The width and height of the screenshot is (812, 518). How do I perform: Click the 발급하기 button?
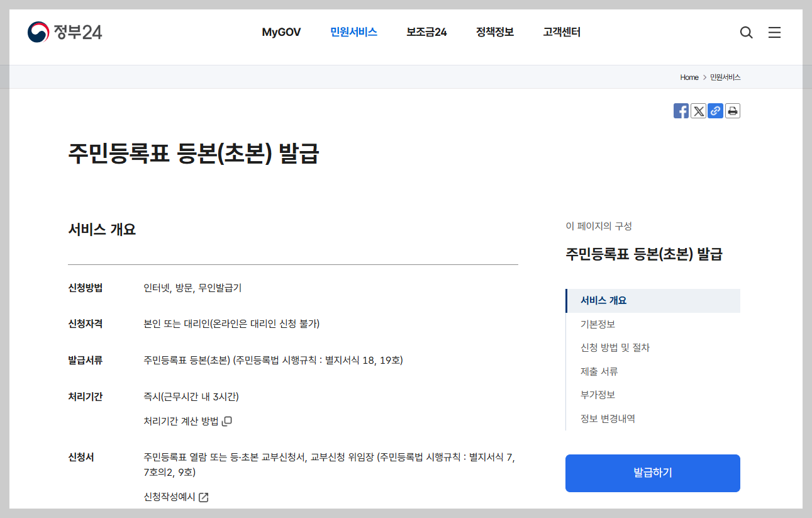pos(652,473)
